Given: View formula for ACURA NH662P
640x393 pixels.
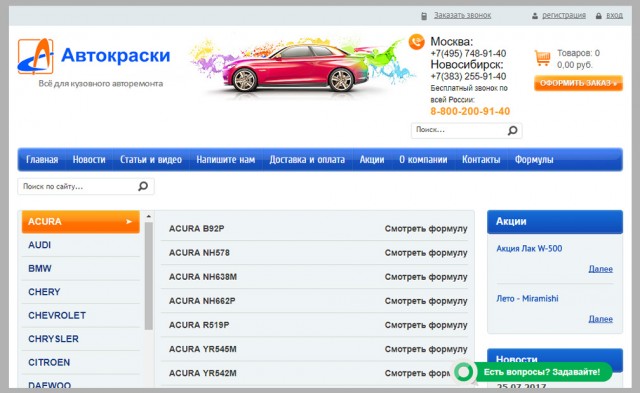Looking at the screenshot, I should [x=426, y=301].
